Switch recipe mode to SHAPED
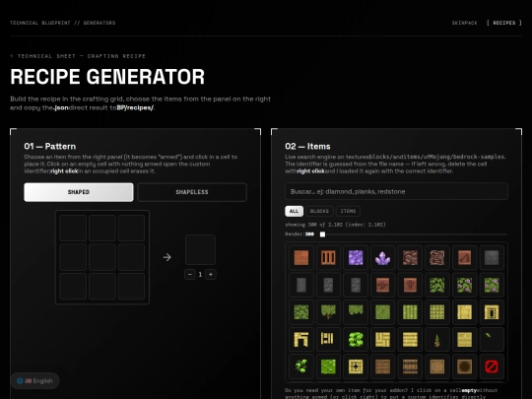 (x=79, y=192)
